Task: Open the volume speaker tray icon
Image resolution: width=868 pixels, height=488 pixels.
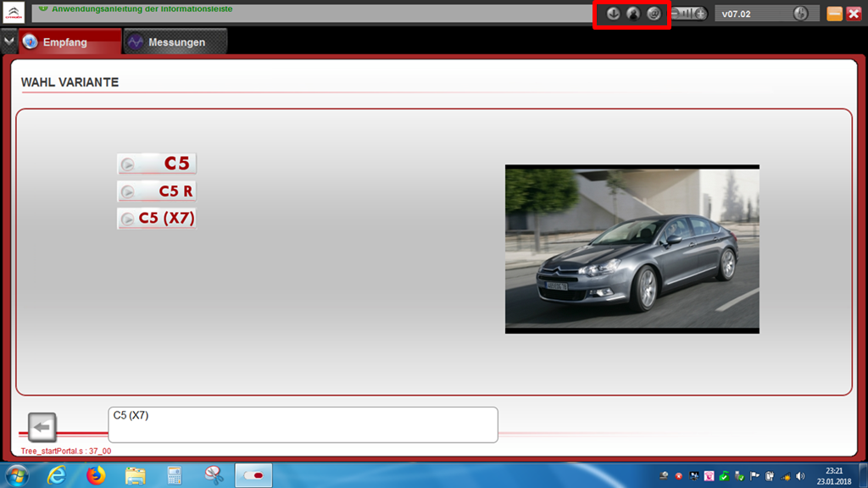Action: 800,476
